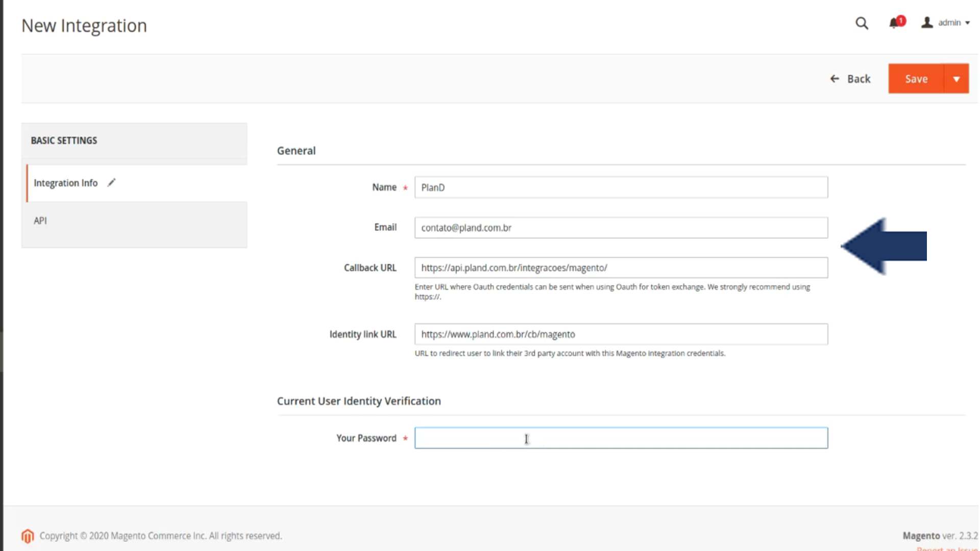Go back using the Back button
Viewport: 980px width, 551px height.
coord(859,79)
